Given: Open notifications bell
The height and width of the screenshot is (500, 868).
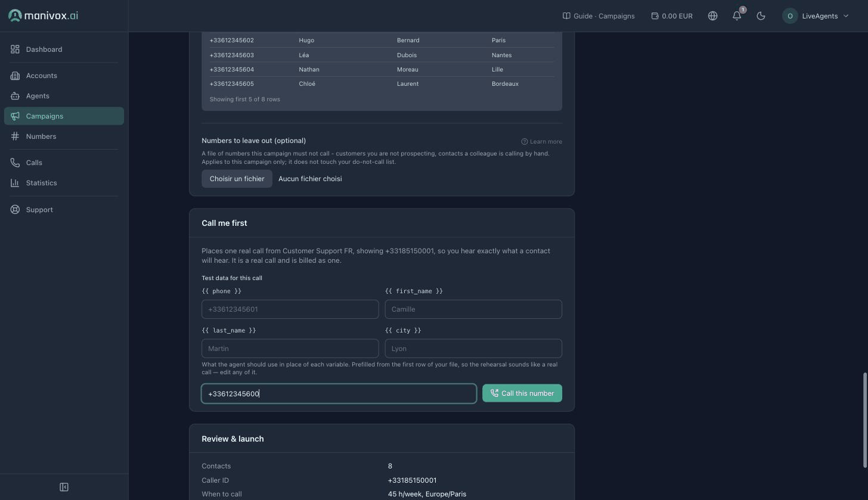Looking at the screenshot, I should (737, 16).
